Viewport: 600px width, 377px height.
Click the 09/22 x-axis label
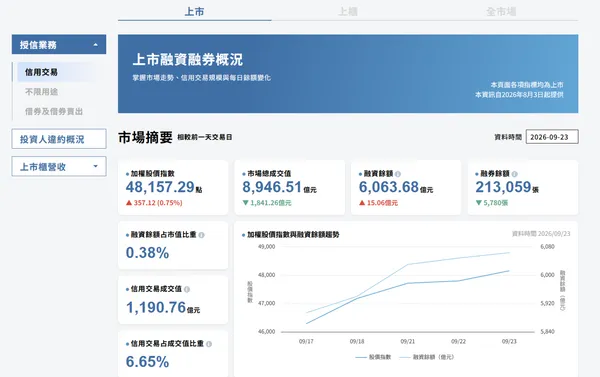click(458, 341)
